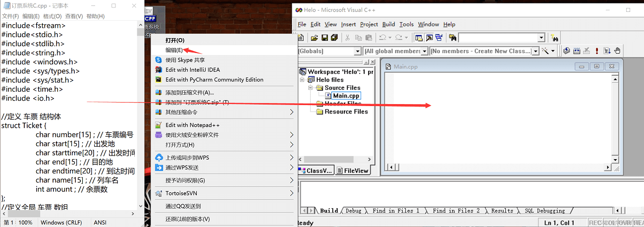Click the Cut scissors icon

[347, 38]
